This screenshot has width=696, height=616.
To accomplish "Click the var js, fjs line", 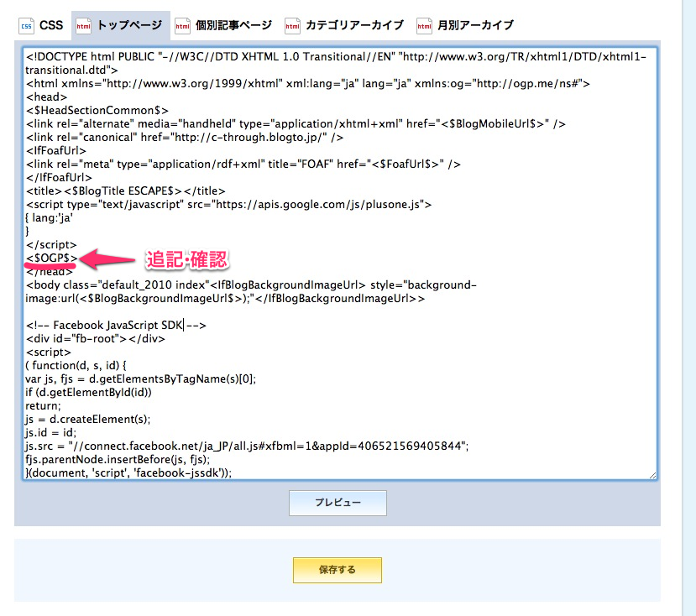I will pos(141,379).
